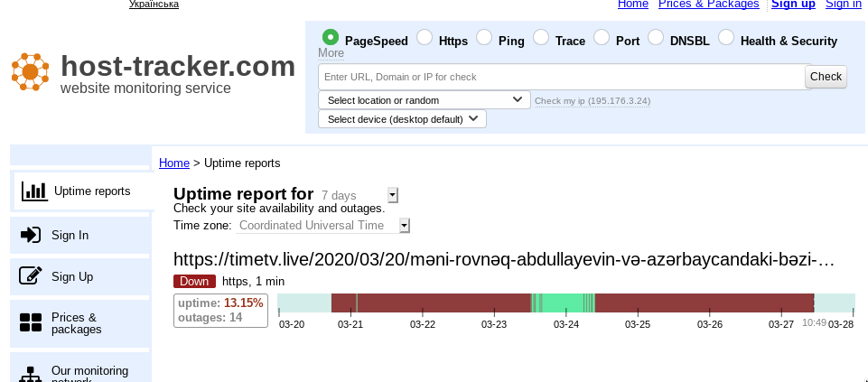Click the Uptime reports bar chart icon
Image resolution: width=868 pixels, height=382 pixels.
tap(34, 191)
